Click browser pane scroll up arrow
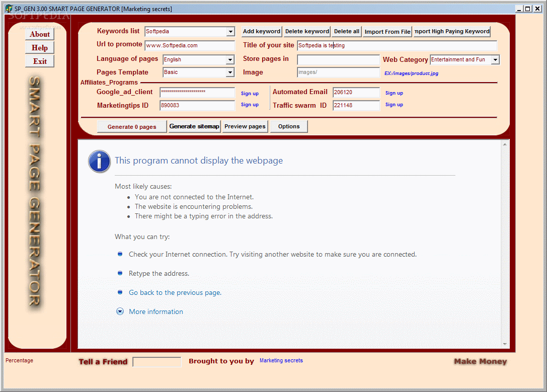 (x=505, y=144)
